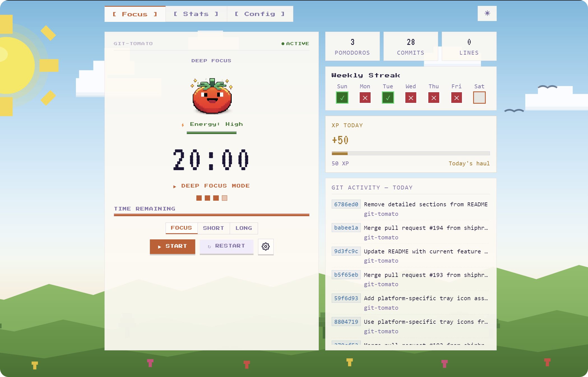Open commit hash 9d3fc9c
The image size is (588, 377).
point(346,251)
